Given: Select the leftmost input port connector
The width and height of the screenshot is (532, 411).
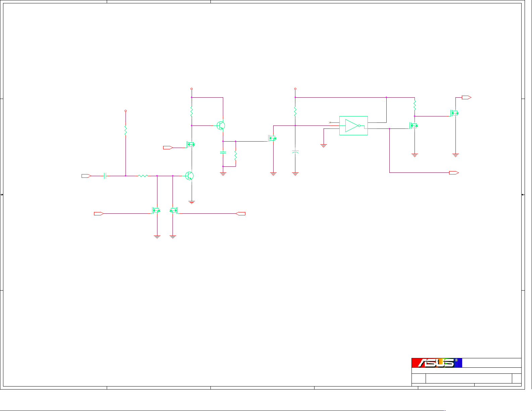Looking at the screenshot, I should click(86, 176).
